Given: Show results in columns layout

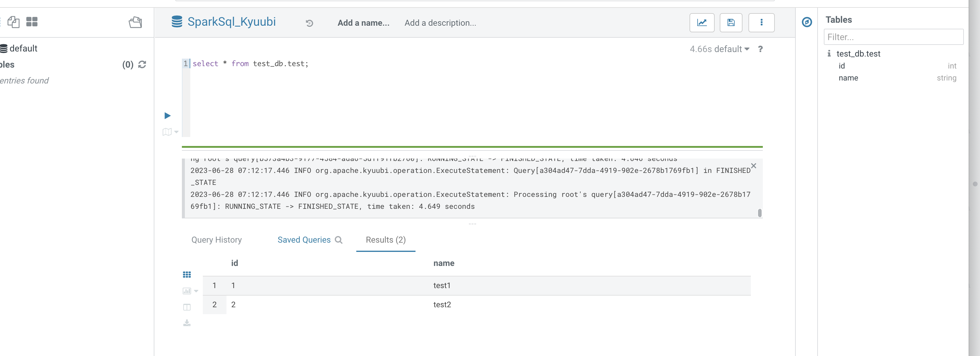Looking at the screenshot, I should click(186, 307).
